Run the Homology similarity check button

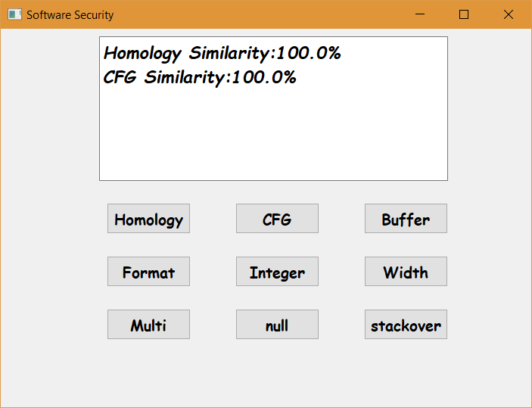click(148, 219)
